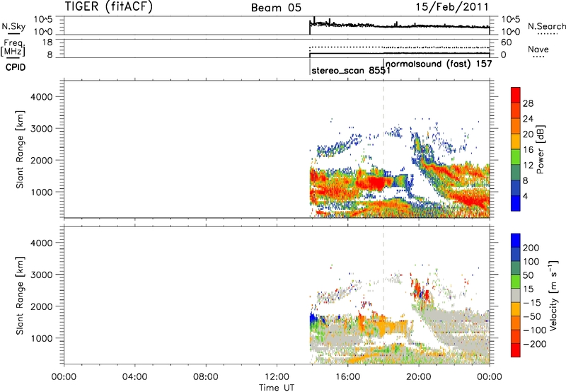
Task: Click the 'Nave' legend label
Action: point(538,49)
